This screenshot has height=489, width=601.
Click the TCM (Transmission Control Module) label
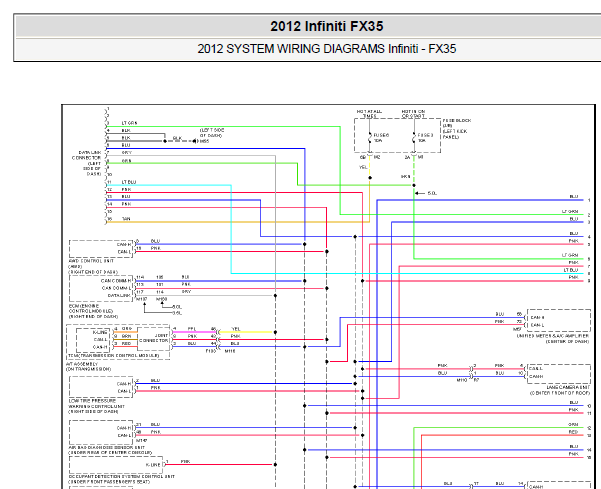coord(113,356)
